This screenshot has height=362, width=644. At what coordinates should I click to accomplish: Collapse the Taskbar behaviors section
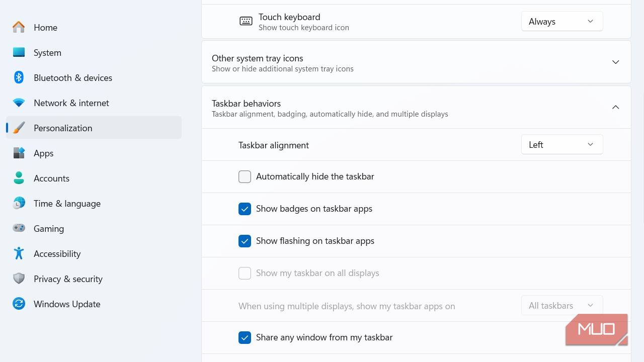[615, 107]
